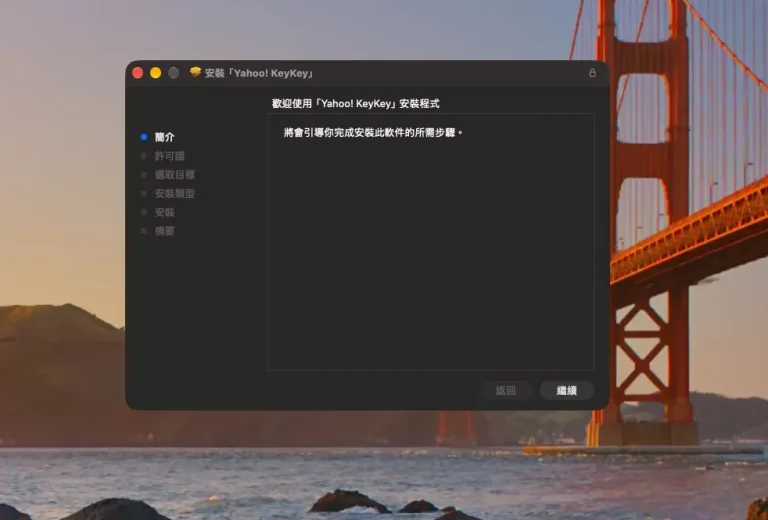The height and width of the screenshot is (520, 768).
Task: Select the 摘要 step in sidebar
Action: click(x=165, y=231)
